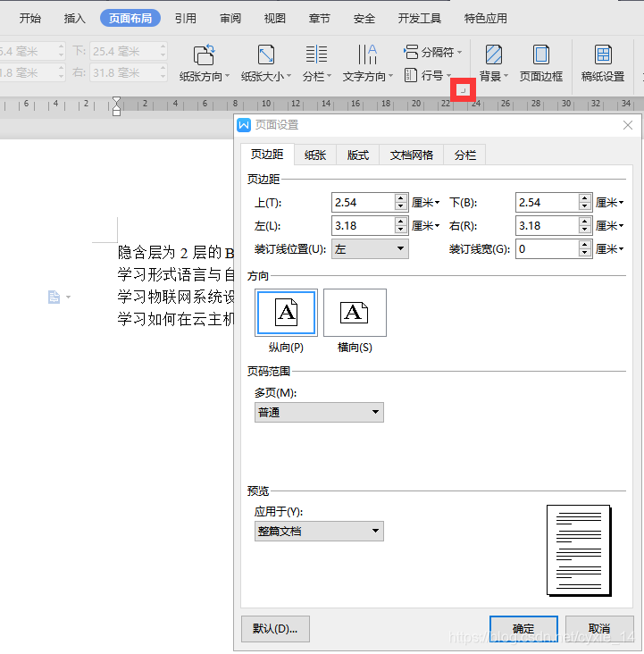Screen dimensions: 644x654
Task: Click the 确定 button
Action: 523,629
